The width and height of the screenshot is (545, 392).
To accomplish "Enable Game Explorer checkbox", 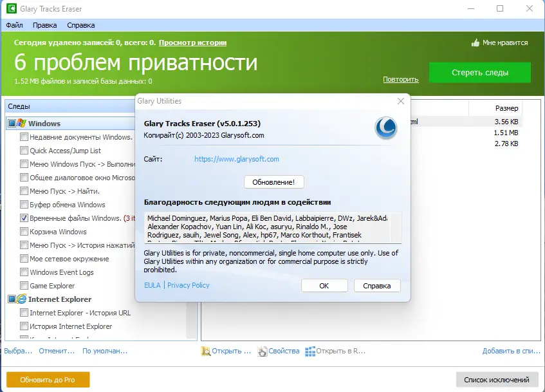I will pos(24,286).
